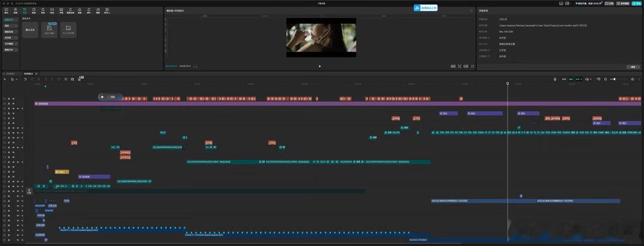Screen dimensions: 644x246
Task: Enter fullscreen preview in the player
Action: pos(472,66)
